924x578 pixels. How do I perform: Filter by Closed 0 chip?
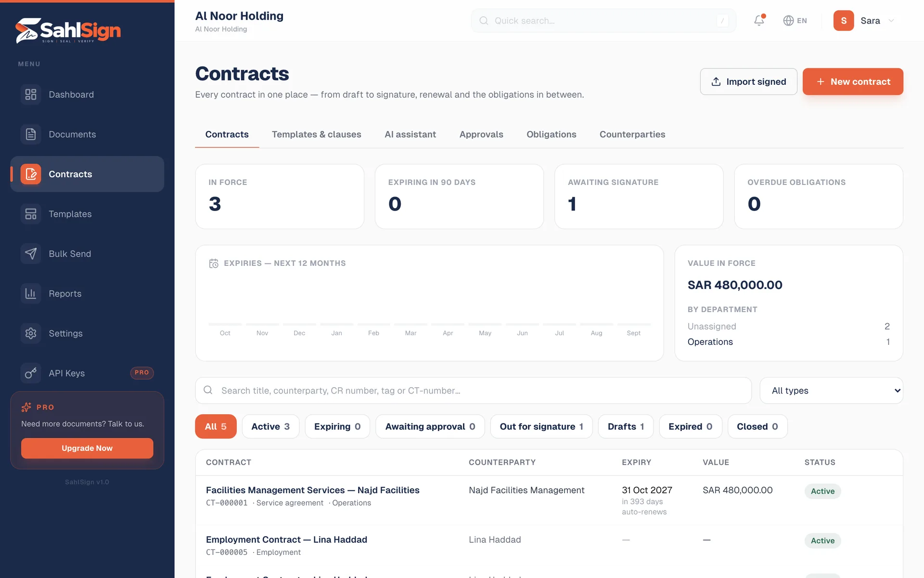coord(757,426)
